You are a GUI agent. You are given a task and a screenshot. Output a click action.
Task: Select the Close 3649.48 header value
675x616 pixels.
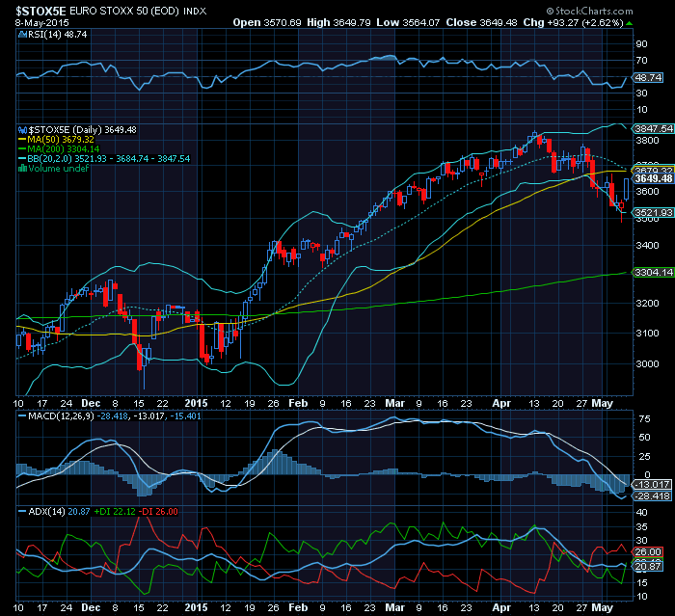(x=481, y=22)
